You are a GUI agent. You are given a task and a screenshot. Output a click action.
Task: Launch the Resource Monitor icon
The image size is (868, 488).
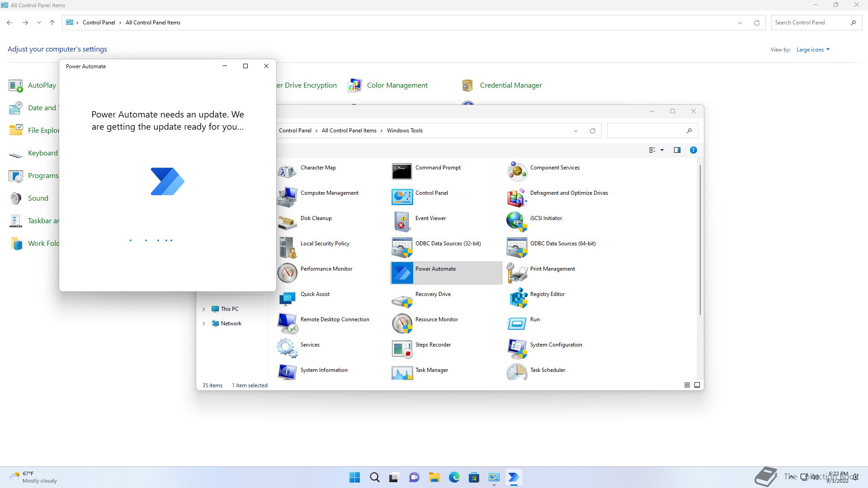point(402,324)
